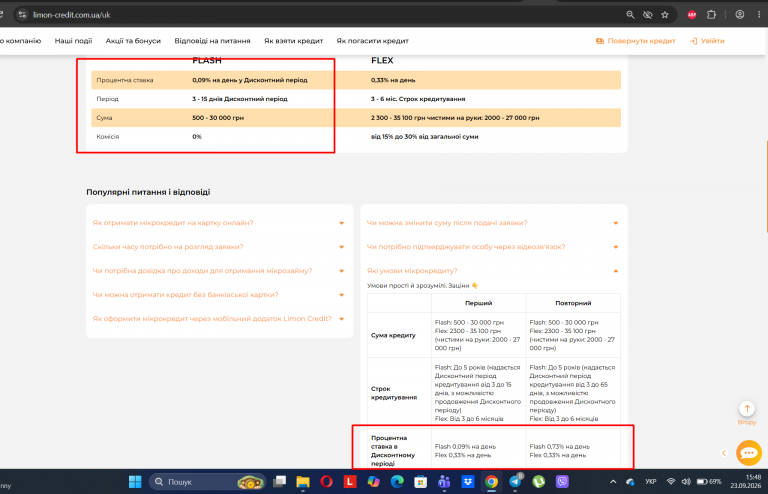Click the Сума кредиту row label
This screenshot has width=768, height=494.
coord(393,335)
